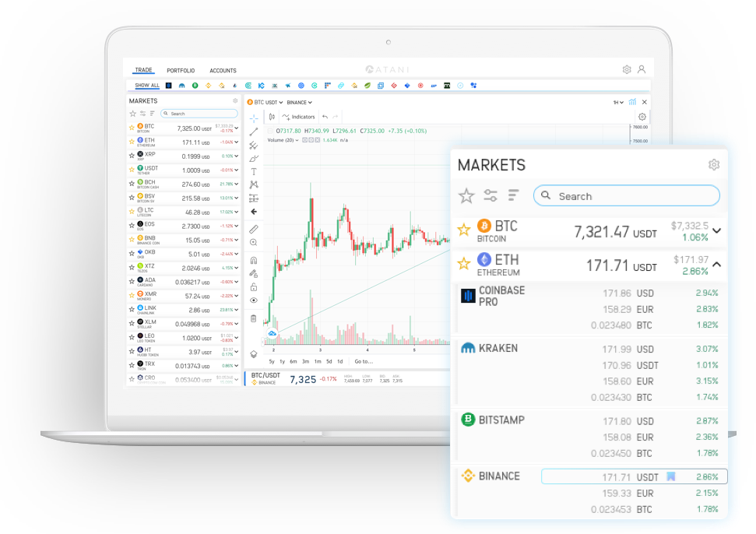Click the sort icon in enlarged Markets card

(x=514, y=195)
